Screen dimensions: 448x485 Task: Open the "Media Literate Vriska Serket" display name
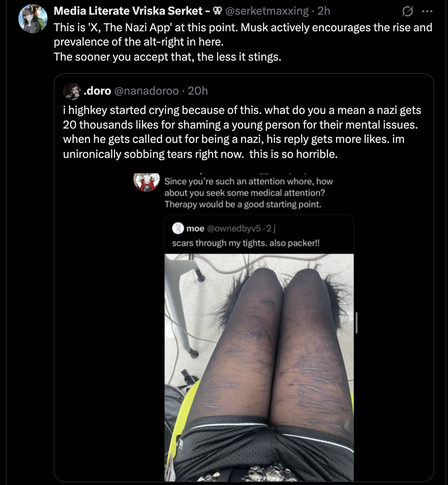coord(128,11)
